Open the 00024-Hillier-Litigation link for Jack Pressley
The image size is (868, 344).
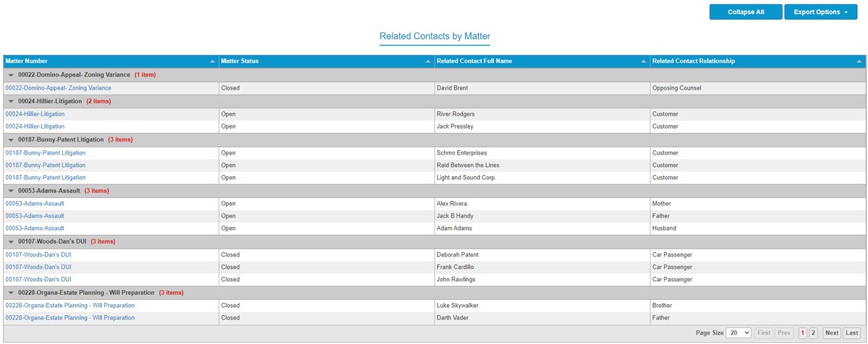[x=35, y=126]
